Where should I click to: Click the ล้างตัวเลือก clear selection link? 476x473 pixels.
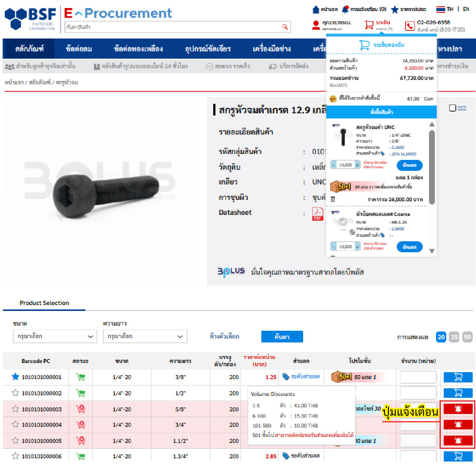tap(224, 336)
